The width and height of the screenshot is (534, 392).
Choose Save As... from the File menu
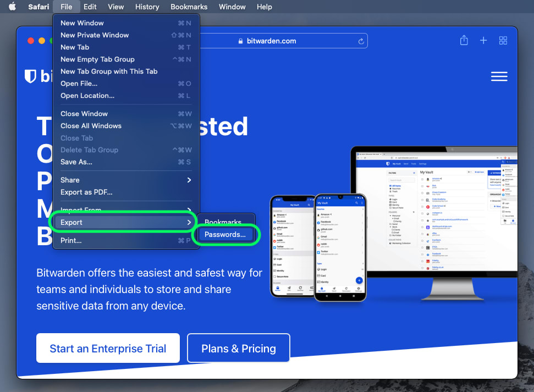coord(76,162)
